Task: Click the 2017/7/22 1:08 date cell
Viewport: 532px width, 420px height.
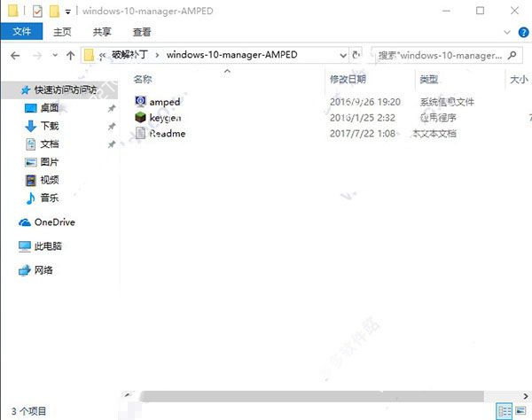Action: coord(363,134)
